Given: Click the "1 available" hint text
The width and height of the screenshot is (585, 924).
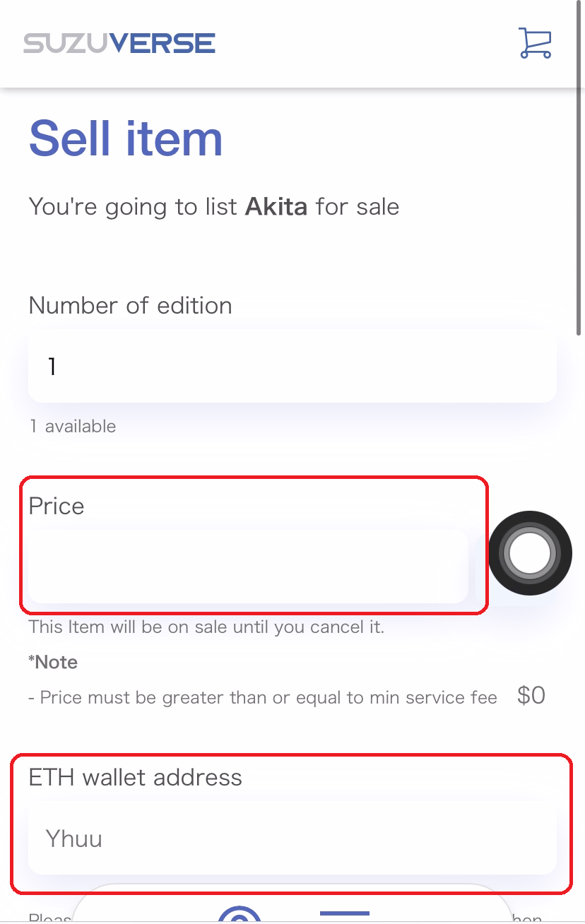Looking at the screenshot, I should [73, 427].
